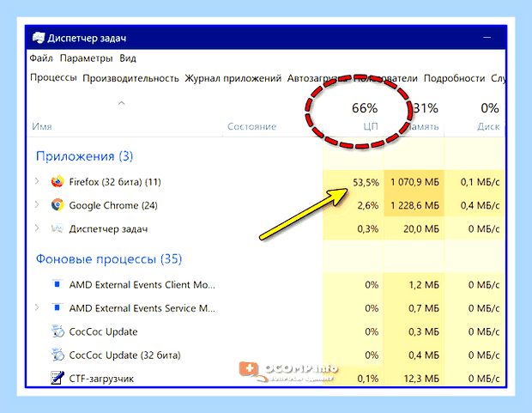Click the CocCoc Update icon

(x=57, y=331)
